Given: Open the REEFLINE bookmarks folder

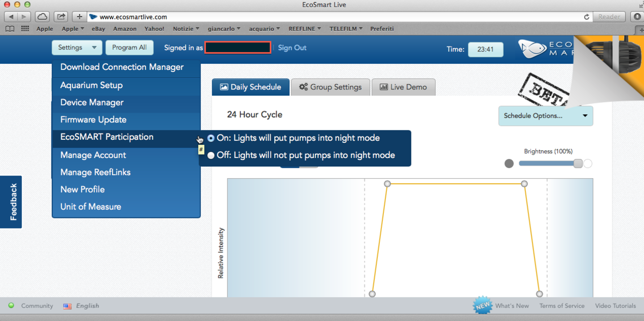Looking at the screenshot, I should (305, 29).
